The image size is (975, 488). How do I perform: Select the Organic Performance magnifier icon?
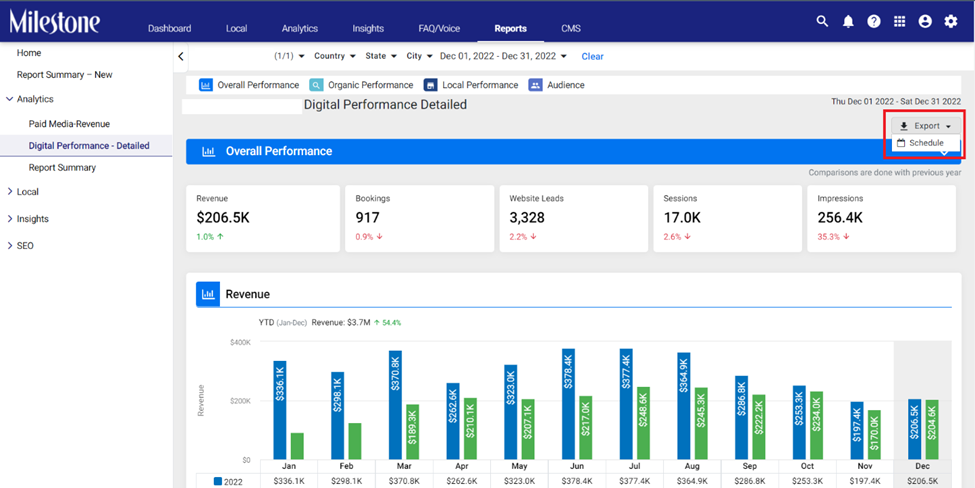[x=317, y=85]
